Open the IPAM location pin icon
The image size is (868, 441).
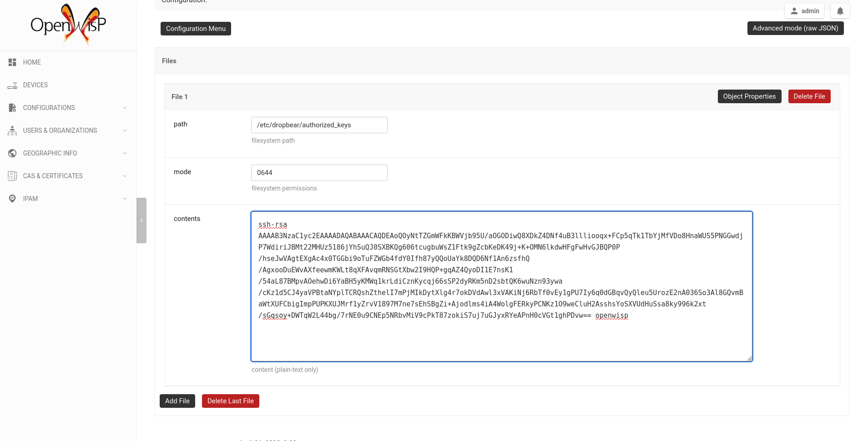click(12, 199)
